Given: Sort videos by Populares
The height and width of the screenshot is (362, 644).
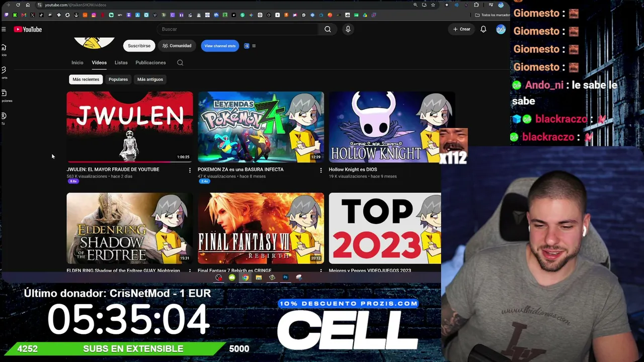Looking at the screenshot, I should [x=118, y=79].
